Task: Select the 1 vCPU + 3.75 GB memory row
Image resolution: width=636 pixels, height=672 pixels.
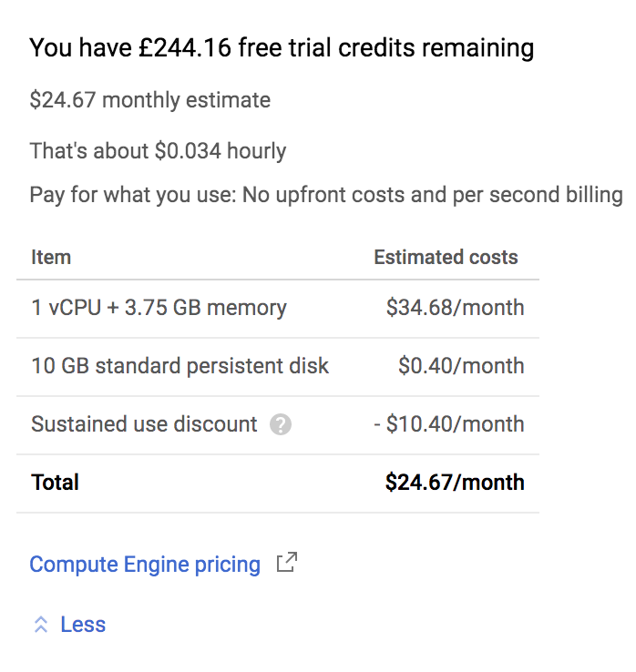Action: 278,308
